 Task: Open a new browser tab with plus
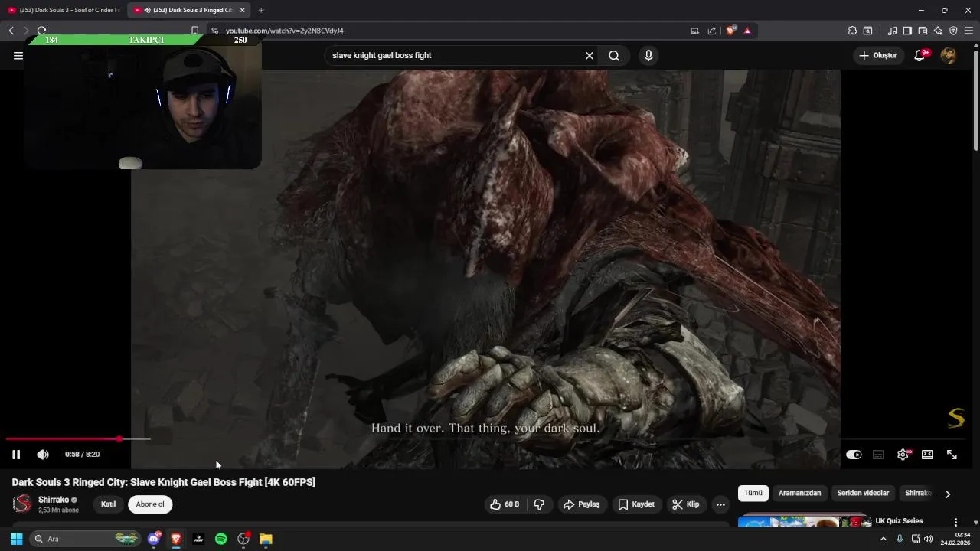(261, 10)
